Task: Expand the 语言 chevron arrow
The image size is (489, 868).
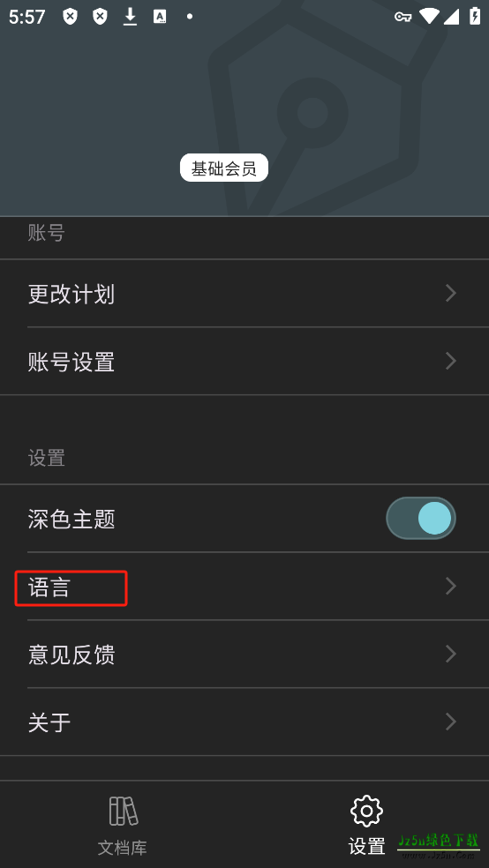Action: pyautogui.click(x=451, y=587)
